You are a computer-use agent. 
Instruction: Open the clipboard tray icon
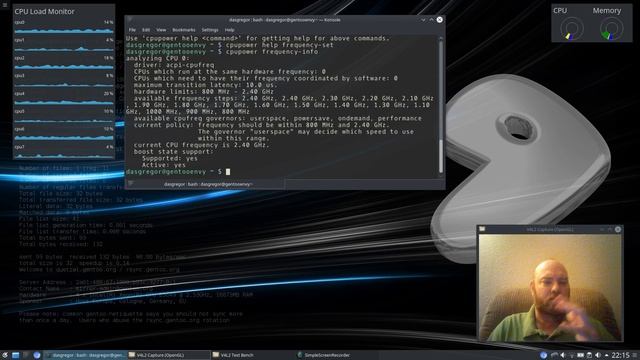[589, 355]
